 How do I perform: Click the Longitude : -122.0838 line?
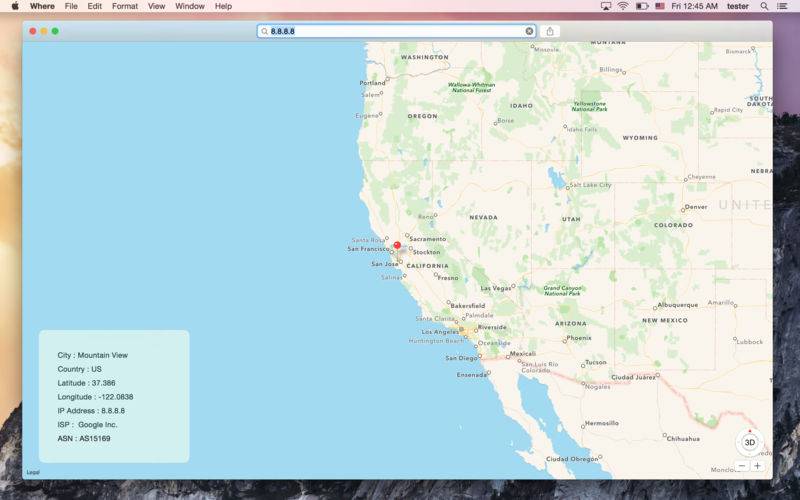click(95, 396)
